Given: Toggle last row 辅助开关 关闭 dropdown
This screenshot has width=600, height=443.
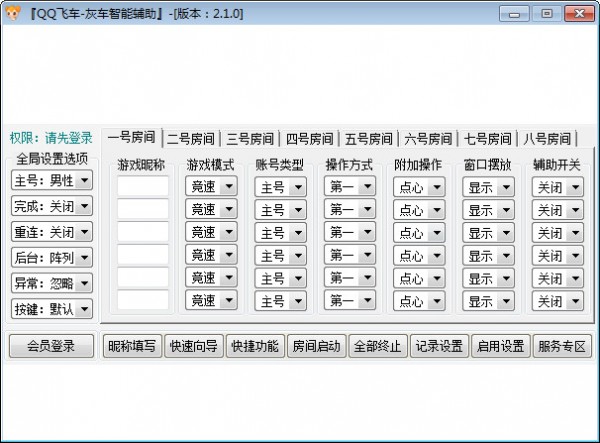Looking at the screenshot, I should point(558,301).
